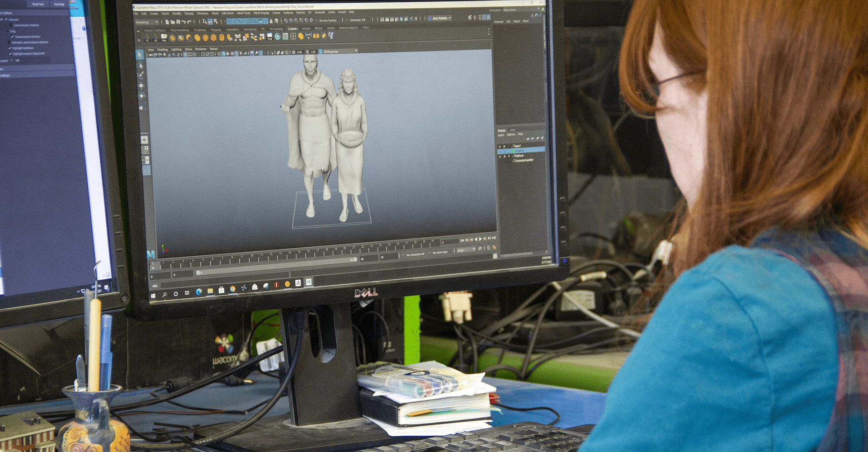The height and width of the screenshot is (452, 868).
Task: Click Reset Tool on left monitor
Action: coord(38,4)
